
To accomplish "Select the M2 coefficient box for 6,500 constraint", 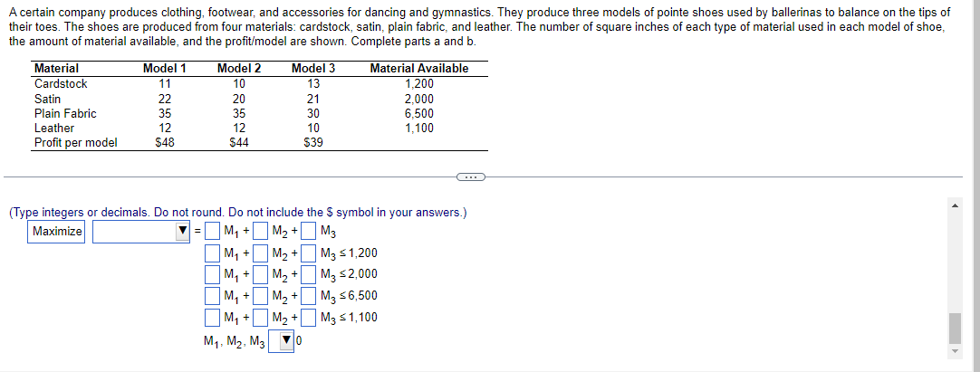I will coord(261,295).
